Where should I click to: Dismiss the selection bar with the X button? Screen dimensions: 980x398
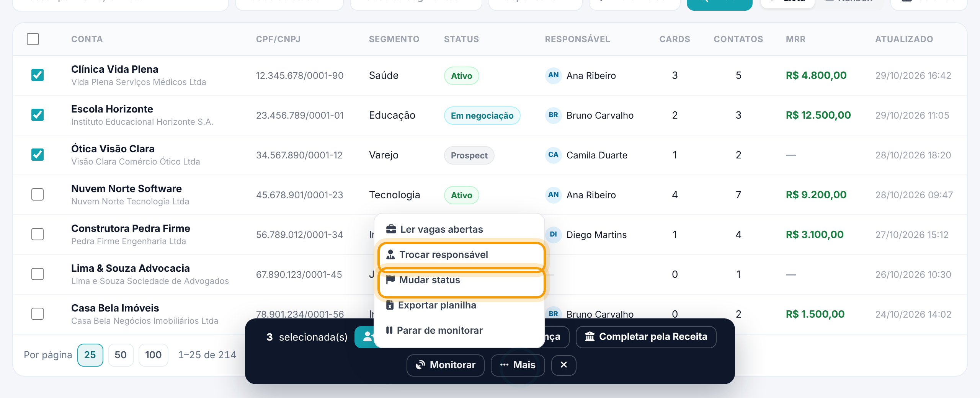563,365
